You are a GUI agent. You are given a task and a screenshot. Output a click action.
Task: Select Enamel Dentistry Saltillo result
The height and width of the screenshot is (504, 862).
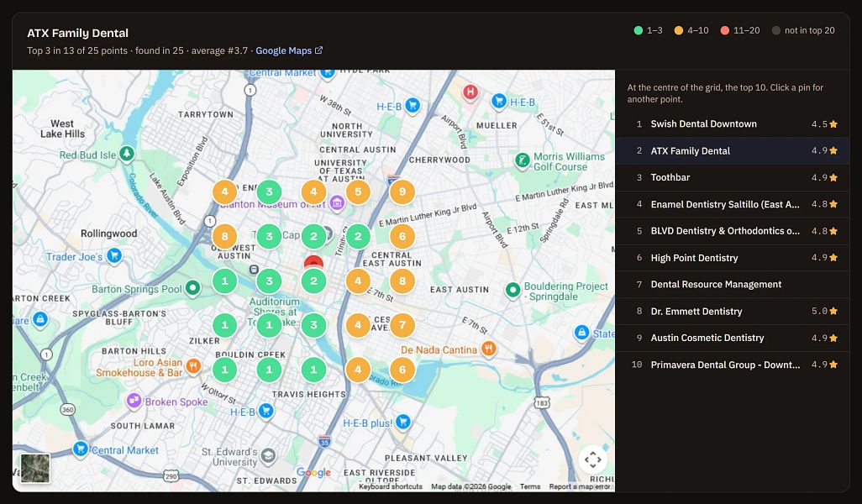[x=733, y=204]
